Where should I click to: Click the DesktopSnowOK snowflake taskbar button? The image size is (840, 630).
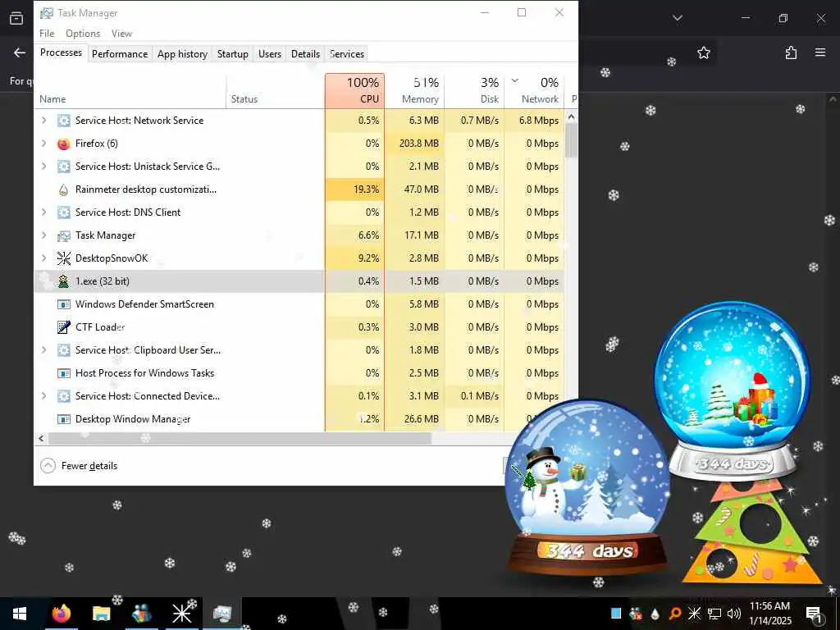(x=181, y=614)
